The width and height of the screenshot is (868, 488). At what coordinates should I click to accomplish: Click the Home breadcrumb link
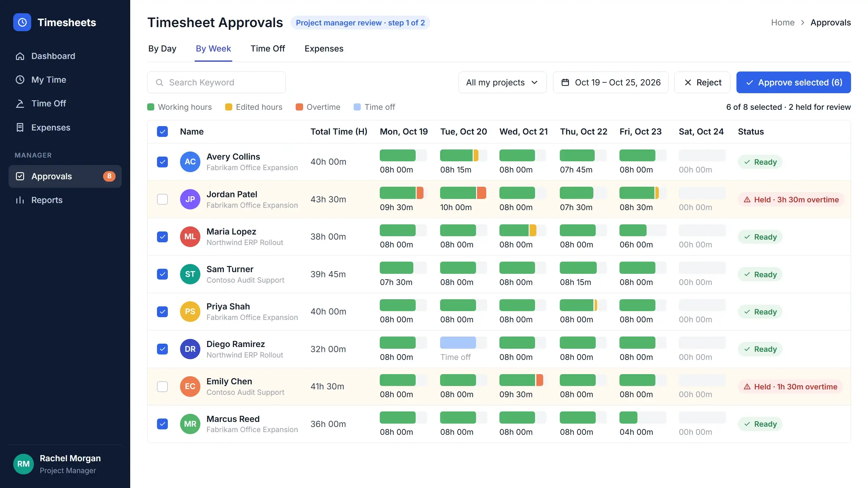coord(783,23)
